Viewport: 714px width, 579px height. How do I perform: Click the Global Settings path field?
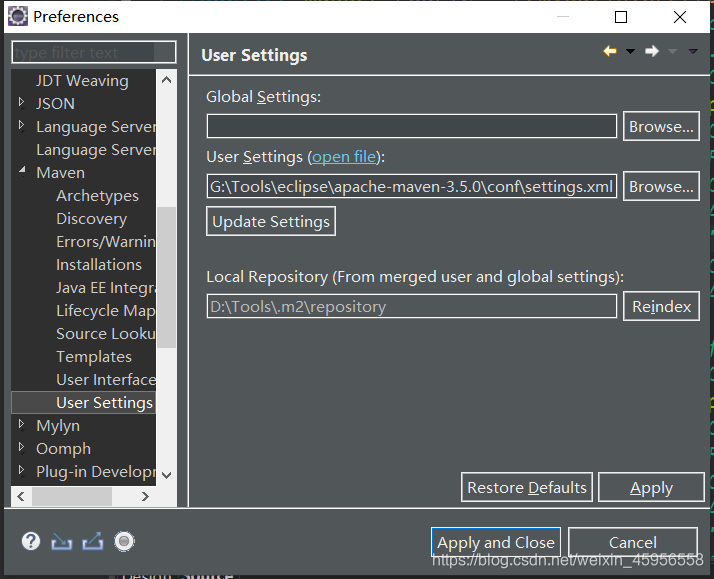click(412, 126)
